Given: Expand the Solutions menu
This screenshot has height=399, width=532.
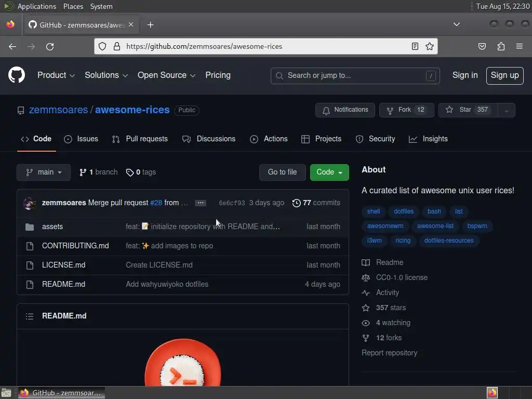Looking at the screenshot, I should point(106,75).
